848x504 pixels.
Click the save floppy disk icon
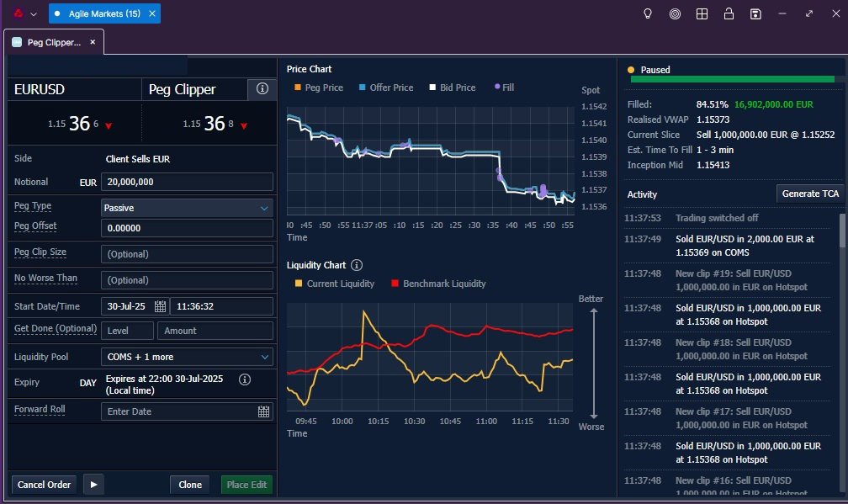point(755,13)
